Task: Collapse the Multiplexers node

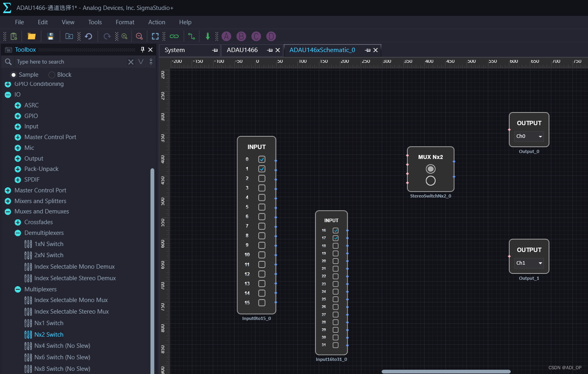Action: tap(18, 289)
